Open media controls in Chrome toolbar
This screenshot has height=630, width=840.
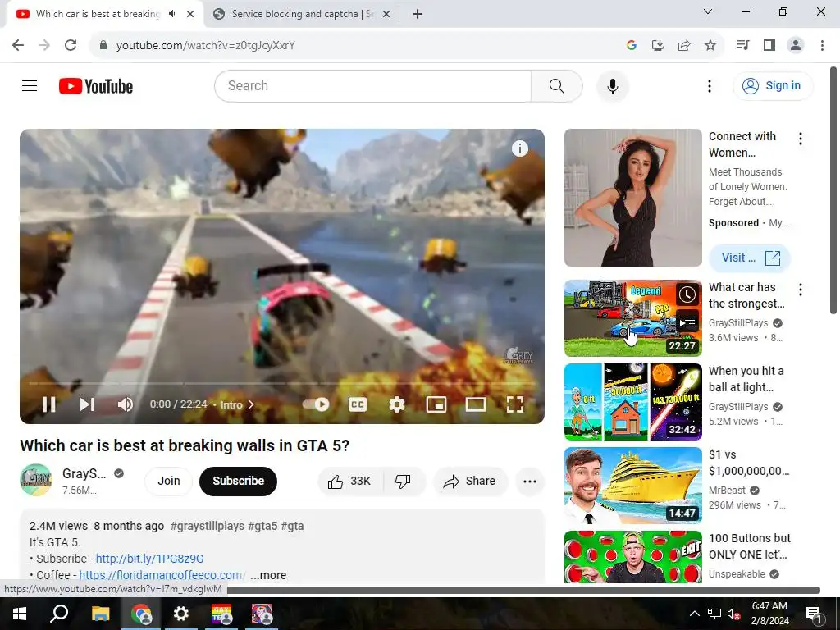click(x=742, y=45)
